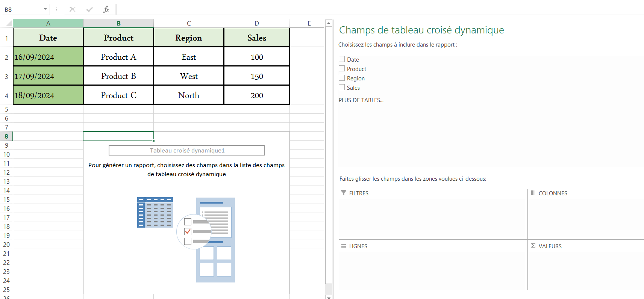The image size is (644, 299).
Task: Click the Sales header cell
Action: (257, 38)
